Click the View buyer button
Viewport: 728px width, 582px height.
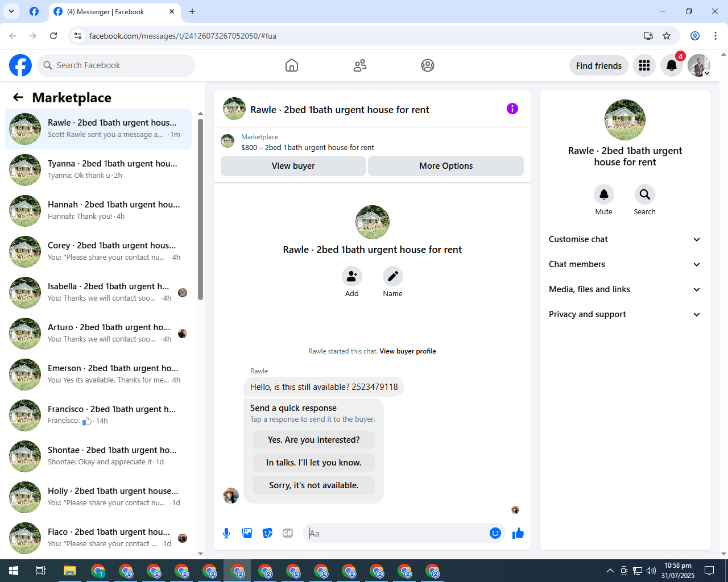(x=293, y=166)
